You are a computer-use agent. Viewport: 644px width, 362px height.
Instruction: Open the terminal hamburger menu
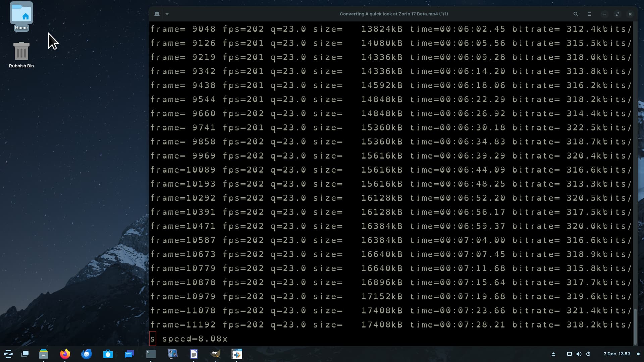click(589, 14)
